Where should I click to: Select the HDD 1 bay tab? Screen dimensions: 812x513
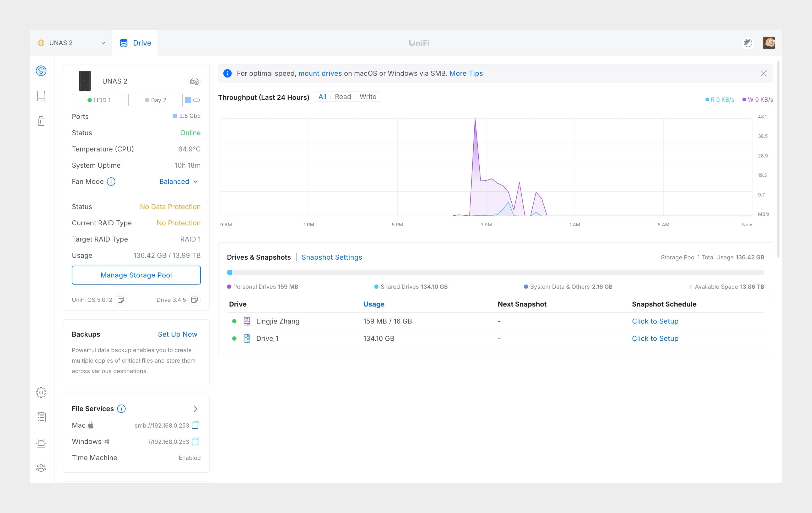click(99, 100)
